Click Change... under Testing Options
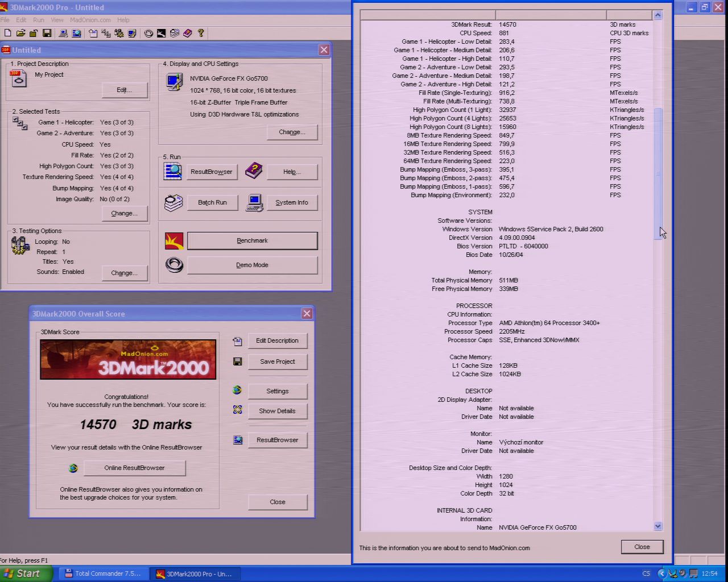728x582 pixels. (x=124, y=273)
